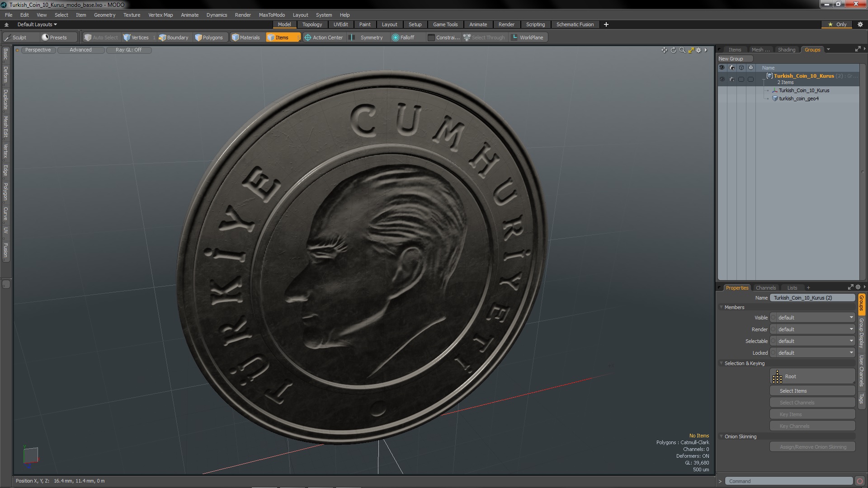
Task: Collapse the Members section
Action: tap(722, 307)
